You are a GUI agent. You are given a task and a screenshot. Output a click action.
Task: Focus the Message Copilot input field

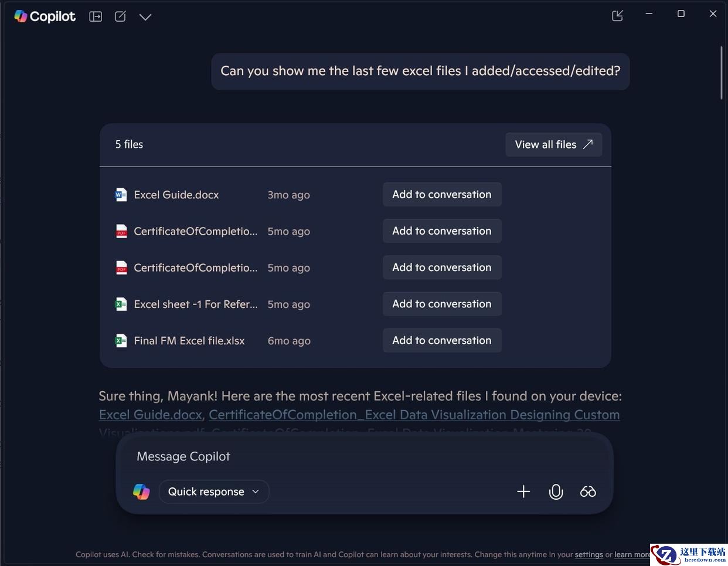pos(365,456)
